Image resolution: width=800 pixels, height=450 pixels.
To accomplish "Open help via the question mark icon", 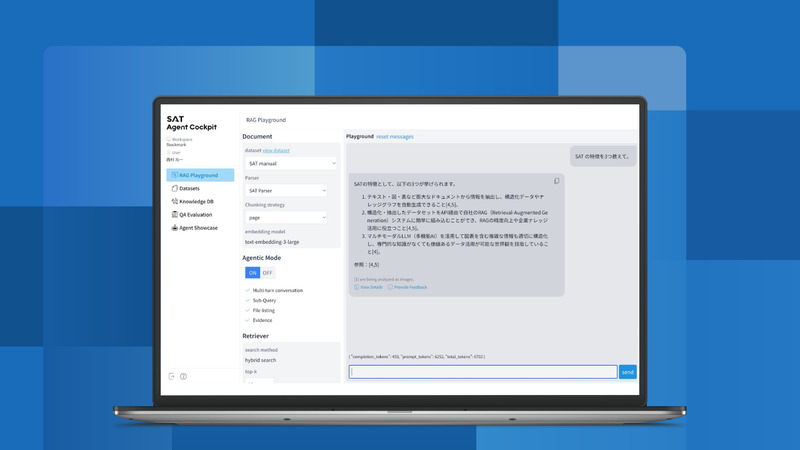I will point(183,377).
